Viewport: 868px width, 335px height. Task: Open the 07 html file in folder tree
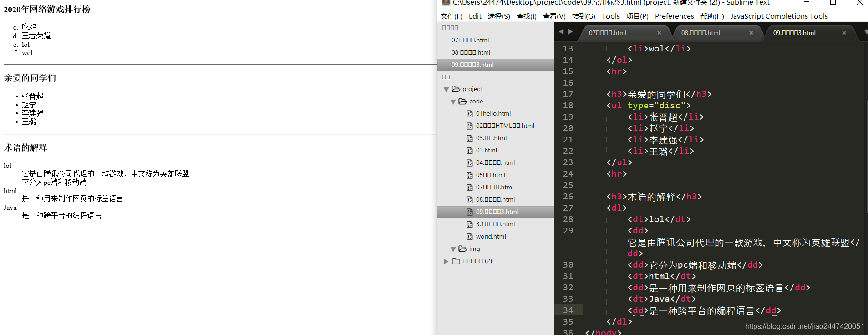click(495, 187)
